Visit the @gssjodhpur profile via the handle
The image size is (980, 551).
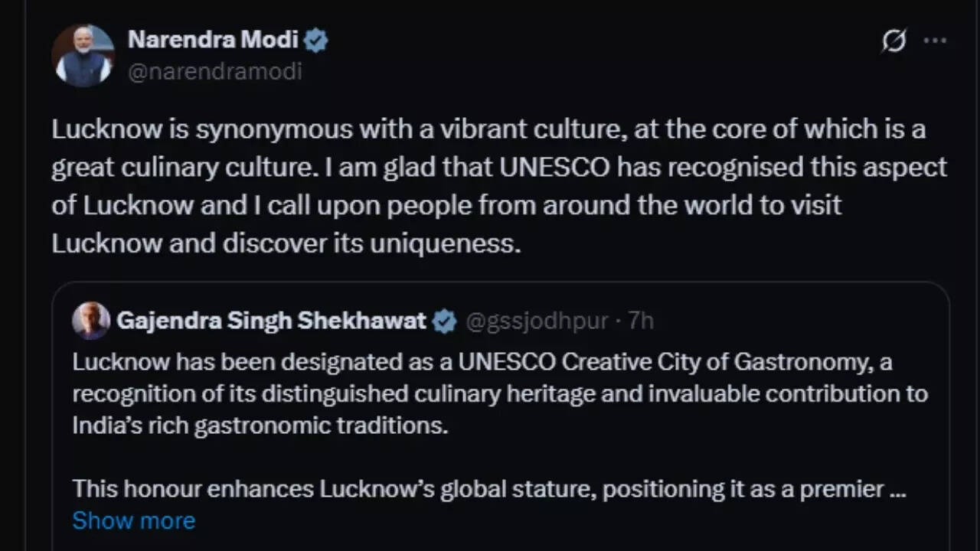pyautogui.click(x=536, y=321)
